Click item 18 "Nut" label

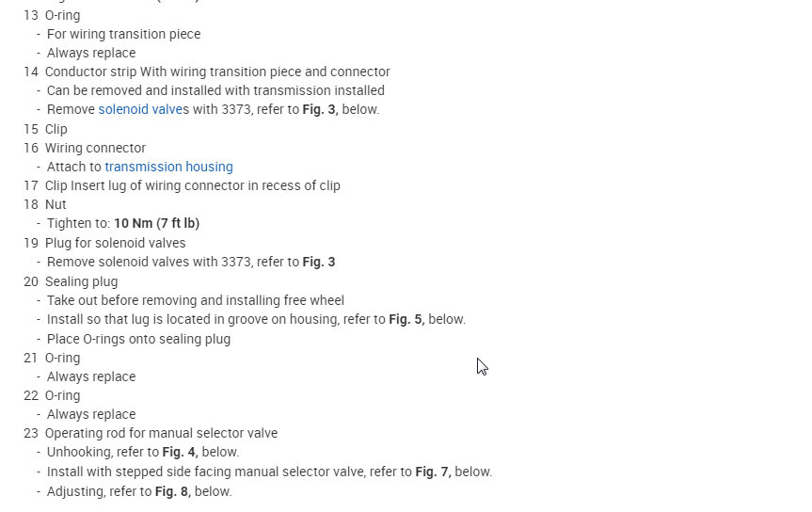pos(56,204)
